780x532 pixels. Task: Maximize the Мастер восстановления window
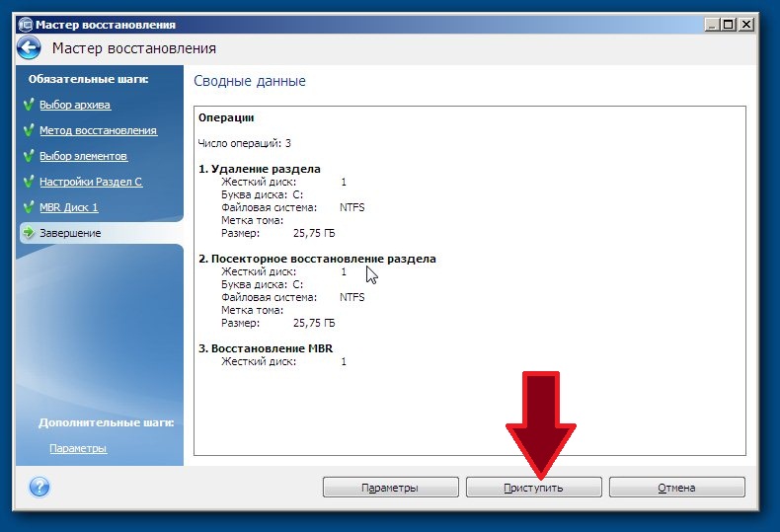[729, 25]
